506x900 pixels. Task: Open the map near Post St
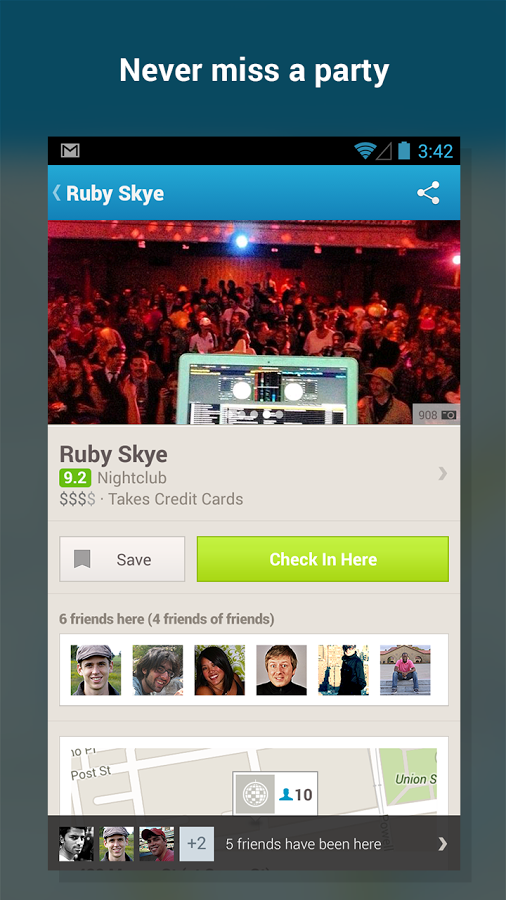coord(254,781)
